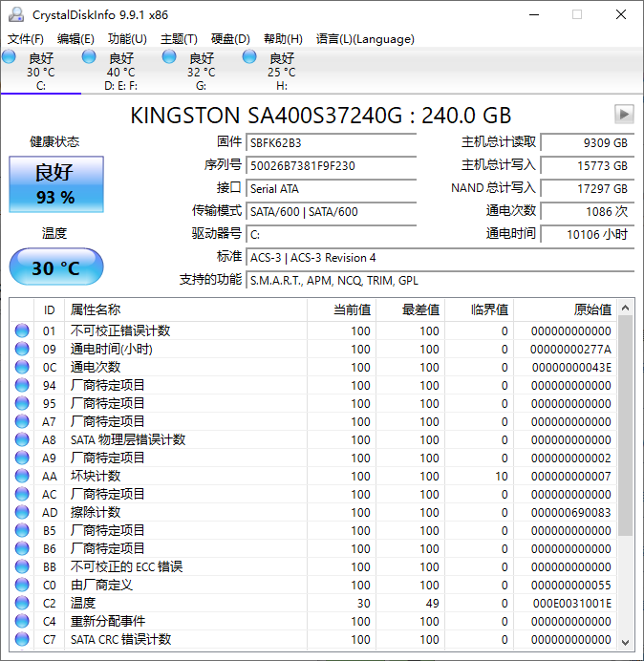
Task: Click the 固件 field showing SBFK62B3
Action: 331,142
